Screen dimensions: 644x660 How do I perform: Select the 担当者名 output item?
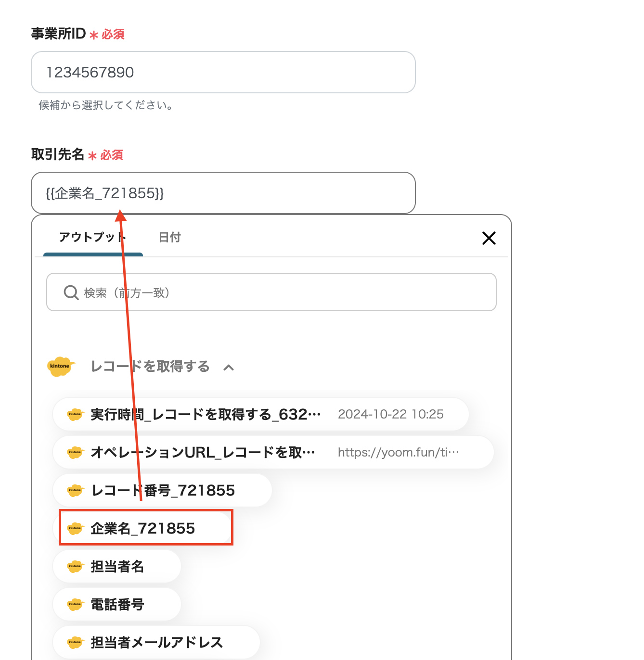click(x=117, y=566)
